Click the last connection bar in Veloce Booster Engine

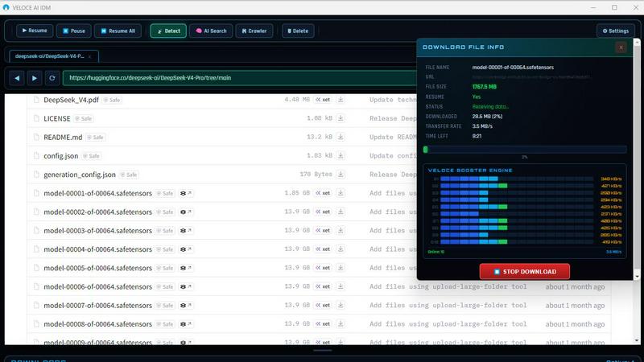[517, 242]
